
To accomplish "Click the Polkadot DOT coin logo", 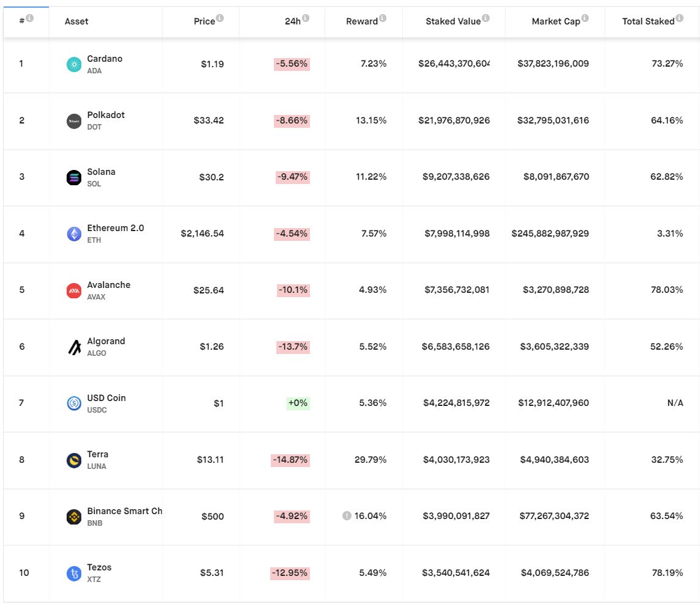I will (74, 121).
